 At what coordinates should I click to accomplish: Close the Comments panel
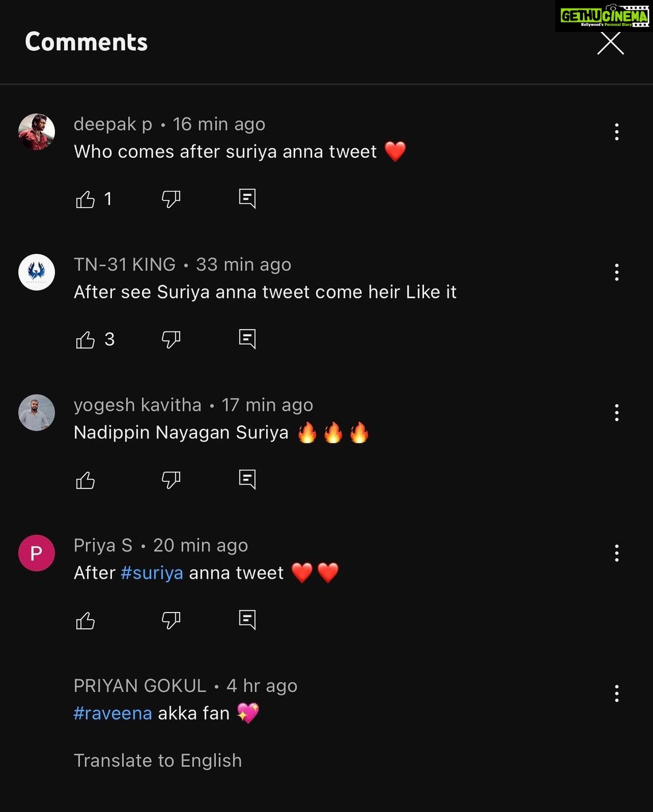611,43
